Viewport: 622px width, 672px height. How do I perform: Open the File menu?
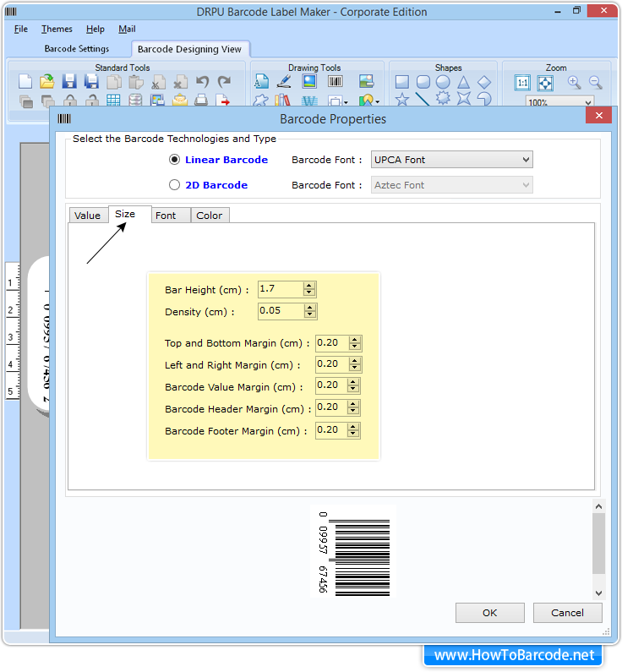(20, 29)
